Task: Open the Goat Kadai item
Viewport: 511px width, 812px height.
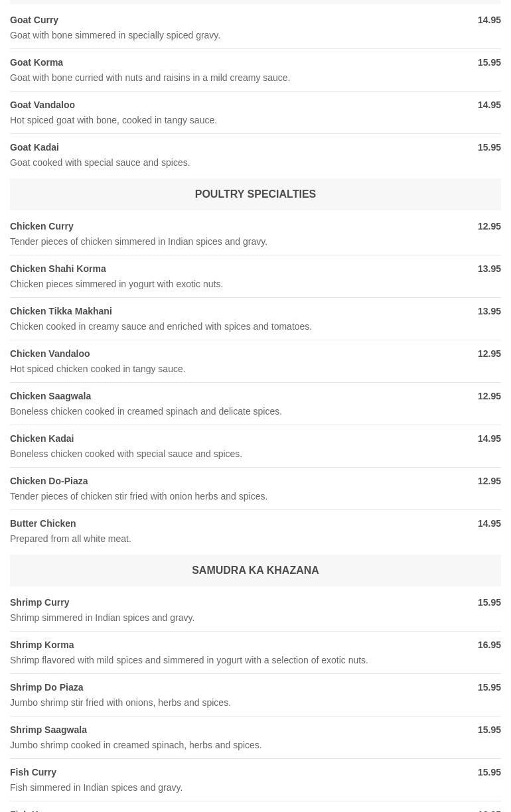Action: 35,147
